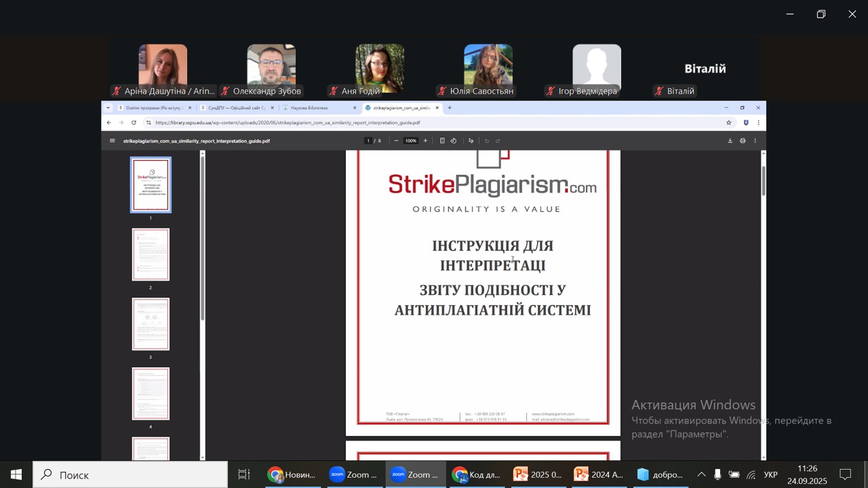Switch to the СумДПУ official site tab
Screen dimensions: 868x488
click(x=234, y=108)
